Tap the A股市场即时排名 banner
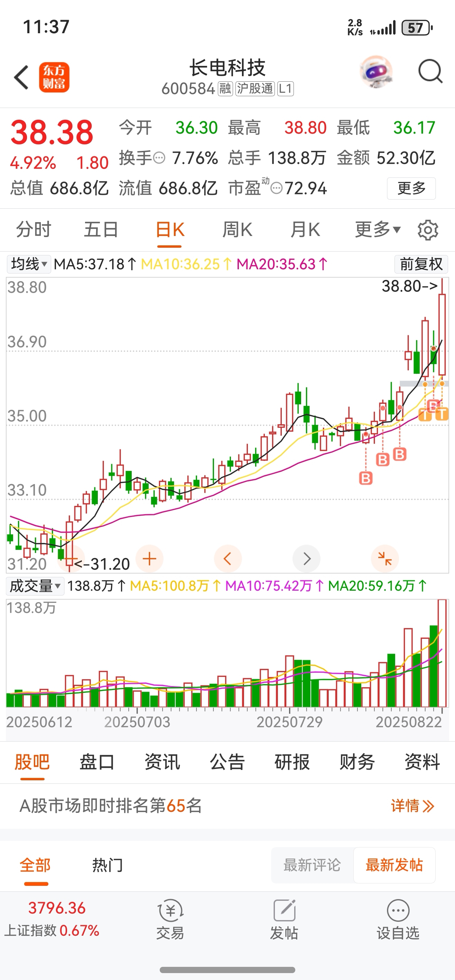Screen dimensions: 455x980 coord(227,806)
